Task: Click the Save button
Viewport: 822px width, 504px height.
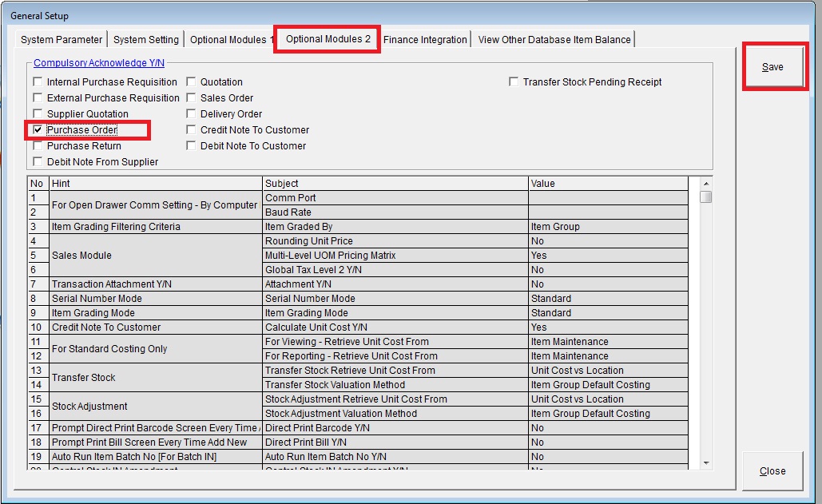Action: [x=772, y=67]
